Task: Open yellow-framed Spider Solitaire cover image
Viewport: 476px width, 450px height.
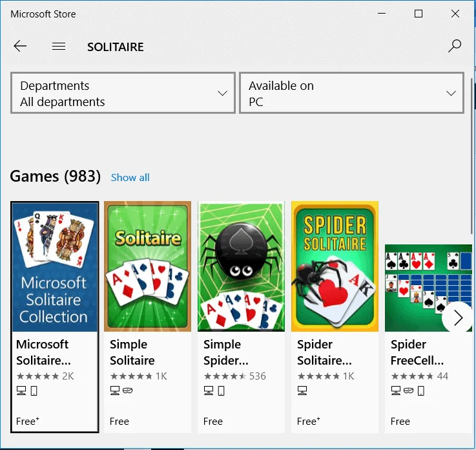Action: click(335, 266)
